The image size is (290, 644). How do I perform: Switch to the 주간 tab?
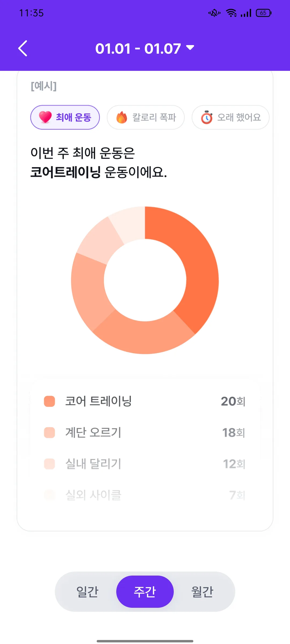click(x=145, y=592)
